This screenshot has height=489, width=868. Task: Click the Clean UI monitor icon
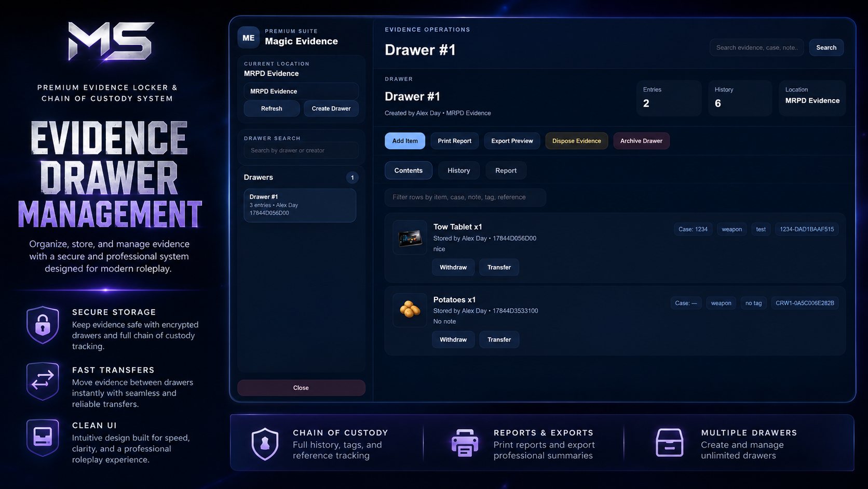click(43, 437)
